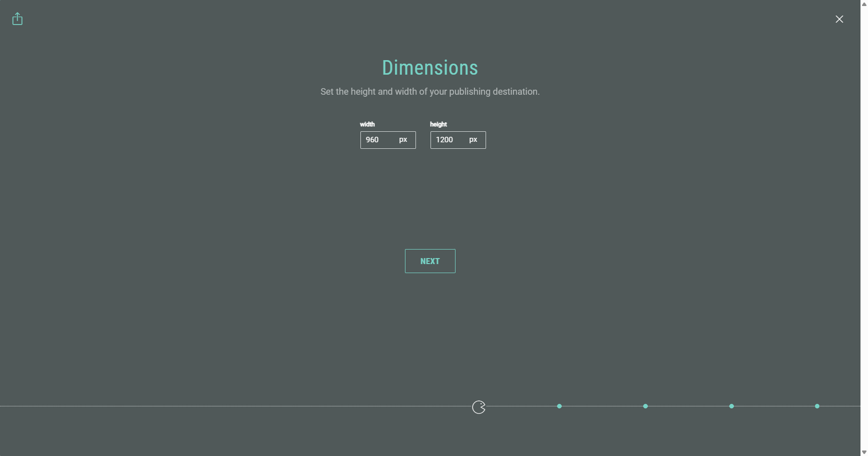The height and width of the screenshot is (456, 868).
Task: Click the scrollbar up arrow
Action: click(864, 3)
